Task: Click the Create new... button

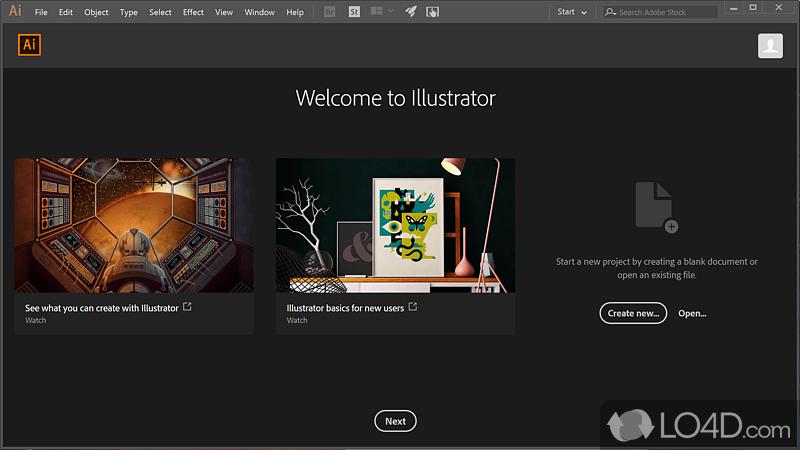Action: [633, 313]
